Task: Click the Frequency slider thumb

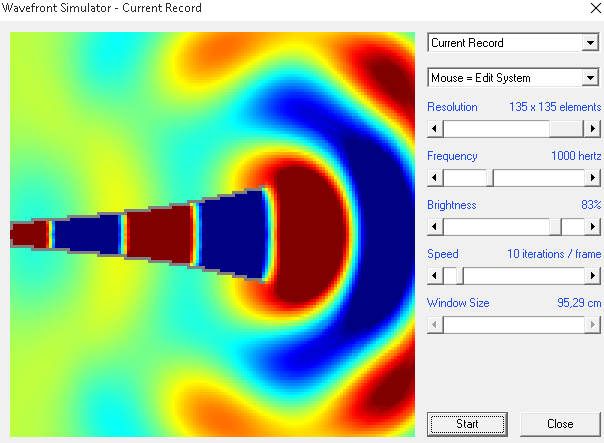Action: (490, 178)
